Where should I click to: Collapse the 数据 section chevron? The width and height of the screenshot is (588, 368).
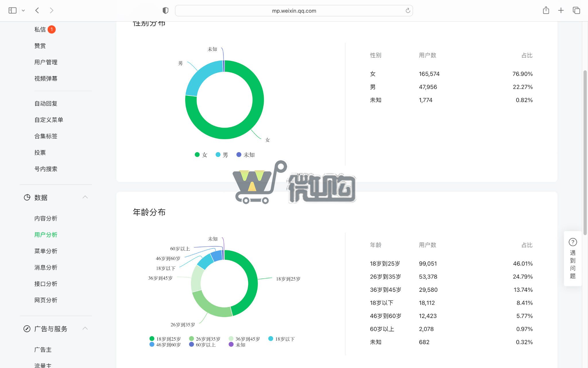(85, 197)
